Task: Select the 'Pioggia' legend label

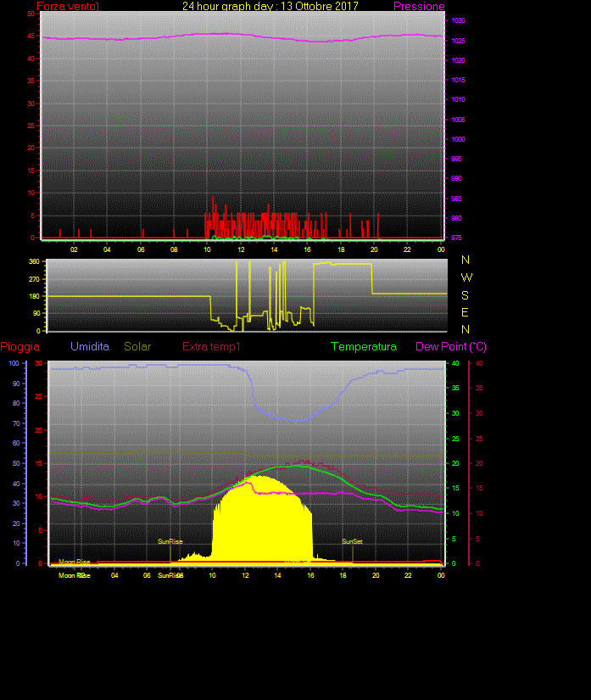Action: 20,347
